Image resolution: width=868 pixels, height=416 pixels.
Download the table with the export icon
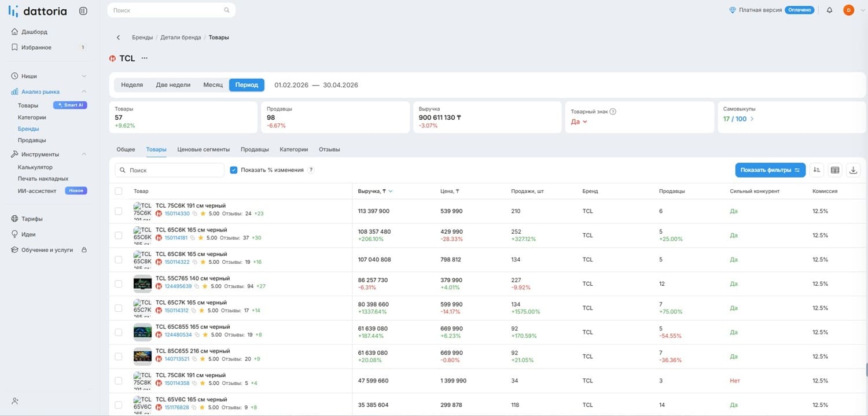[x=854, y=170]
